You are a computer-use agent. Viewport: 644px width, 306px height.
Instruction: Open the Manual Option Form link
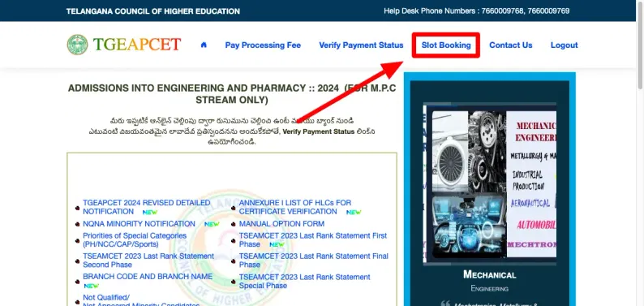(281, 224)
